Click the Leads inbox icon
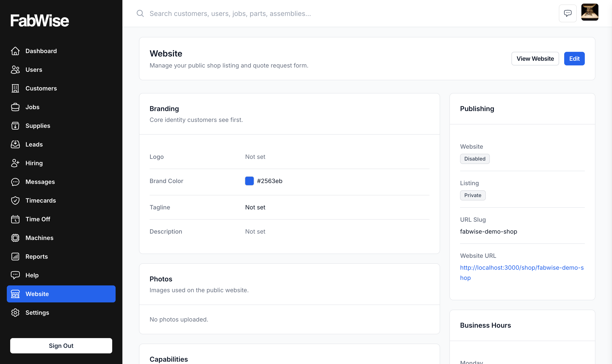Image resolution: width=612 pixels, height=364 pixels. [x=15, y=144]
